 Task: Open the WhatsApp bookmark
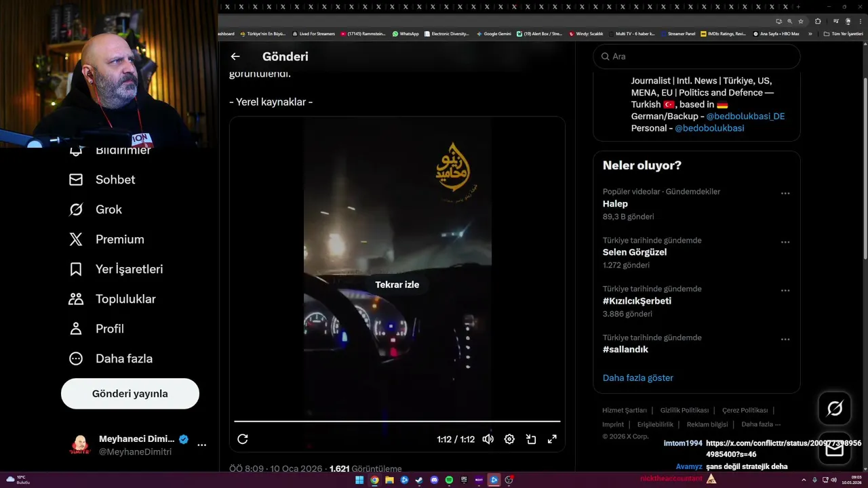406,33
